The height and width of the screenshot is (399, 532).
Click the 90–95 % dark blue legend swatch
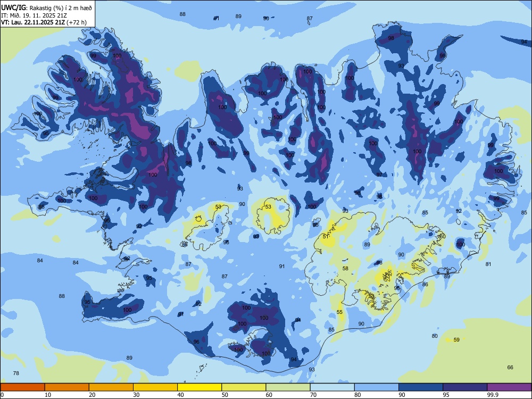pos(421,387)
